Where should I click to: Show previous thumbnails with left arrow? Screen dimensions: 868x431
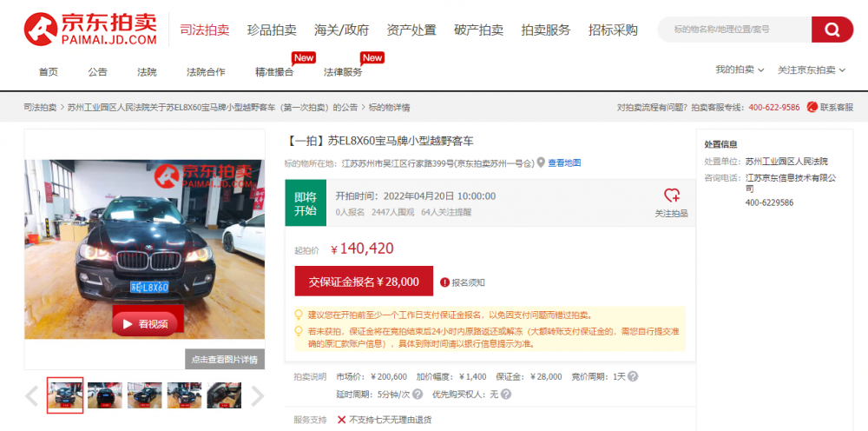(32, 396)
